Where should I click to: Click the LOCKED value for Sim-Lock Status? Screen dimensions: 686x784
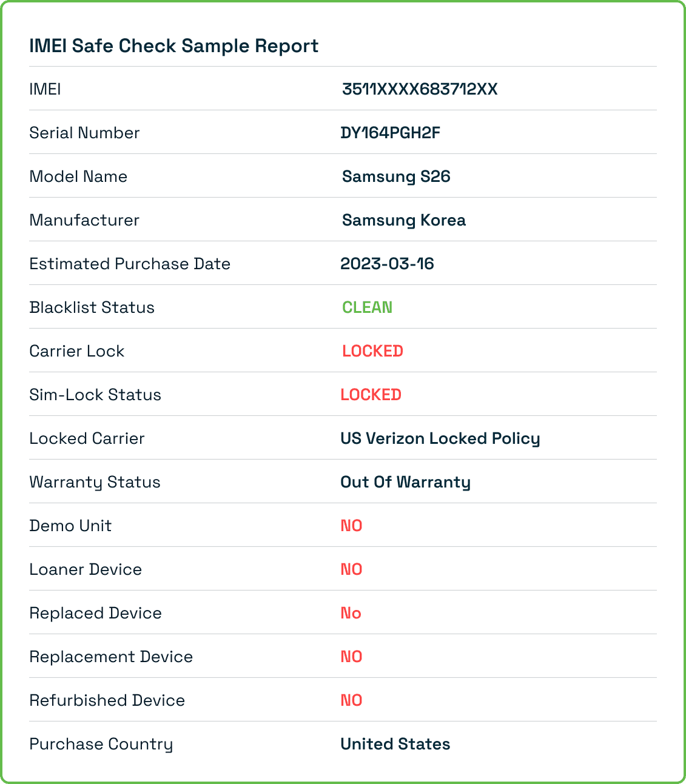[371, 395]
